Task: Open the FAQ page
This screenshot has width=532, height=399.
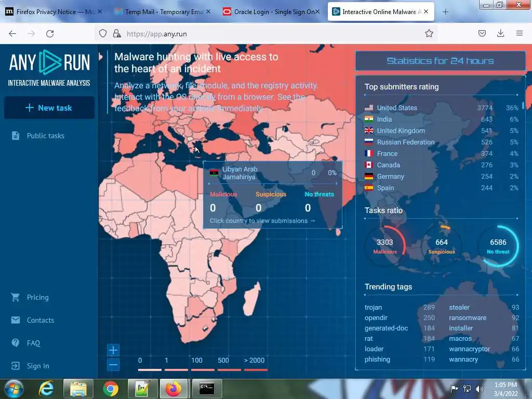Action: coord(33,343)
